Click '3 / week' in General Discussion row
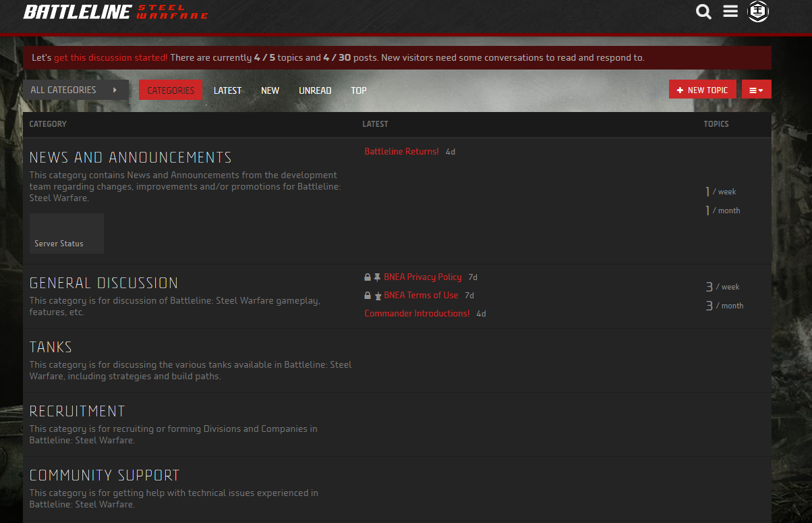Screen dimensions: 812x523 722,287
